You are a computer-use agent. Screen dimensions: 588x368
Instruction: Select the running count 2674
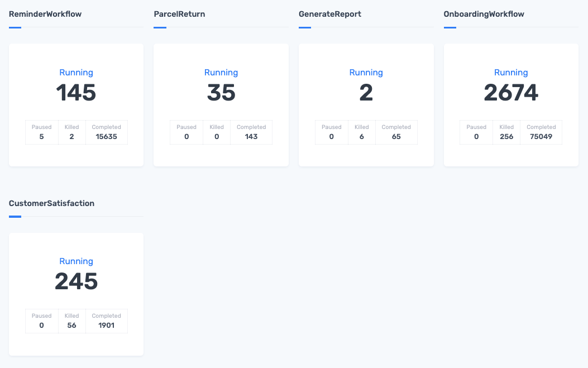coord(511,93)
